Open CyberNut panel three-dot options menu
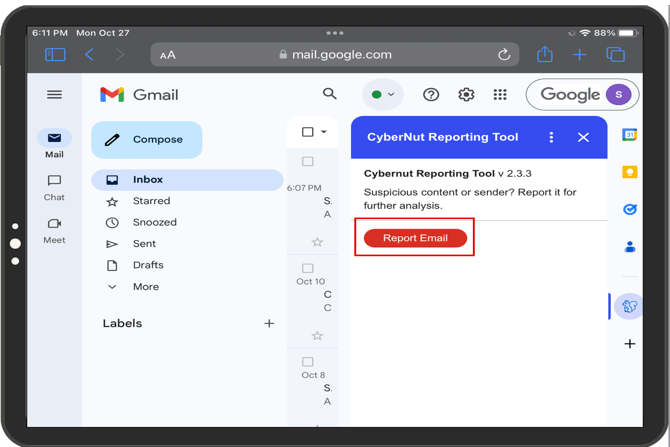The height and width of the screenshot is (447, 670). click(551, 137)
